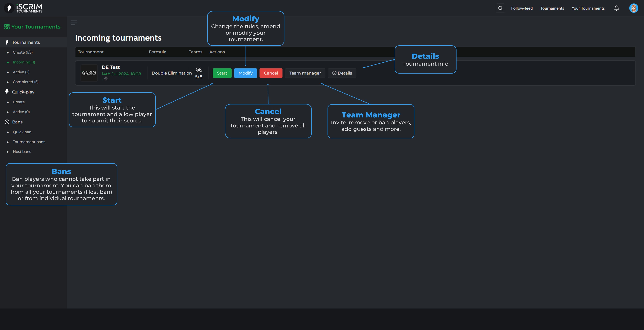Click the Quick-play lightning bolt icon
Viewport: 644px width, 330px height.
(x=7, y=92)
